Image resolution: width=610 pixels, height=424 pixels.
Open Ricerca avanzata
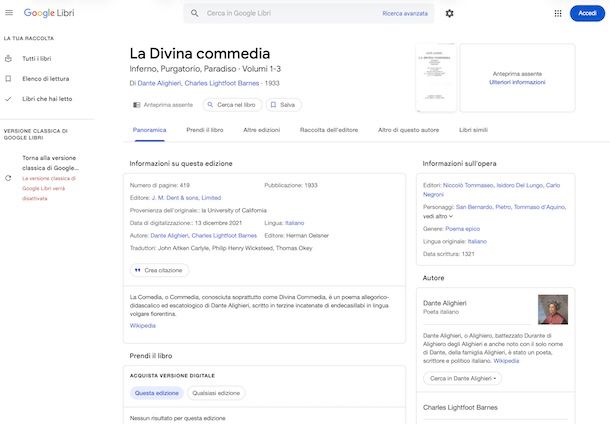coord(405,14)
